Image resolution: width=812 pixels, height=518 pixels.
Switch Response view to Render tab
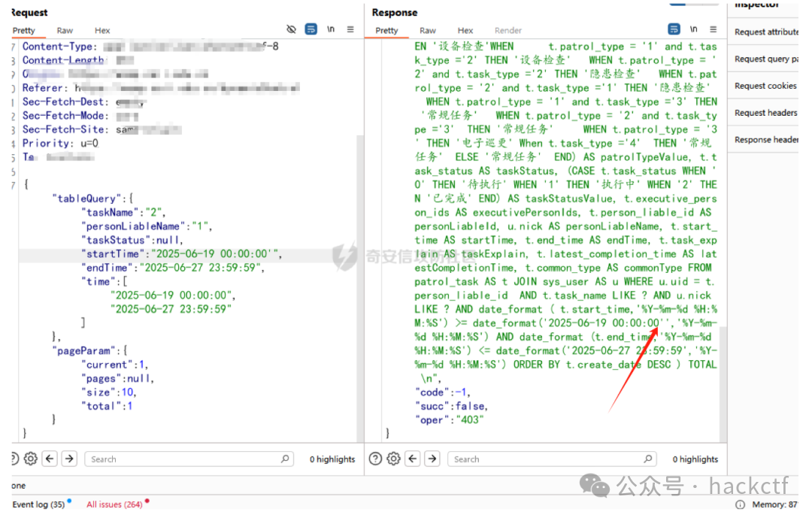pos(508,30)
